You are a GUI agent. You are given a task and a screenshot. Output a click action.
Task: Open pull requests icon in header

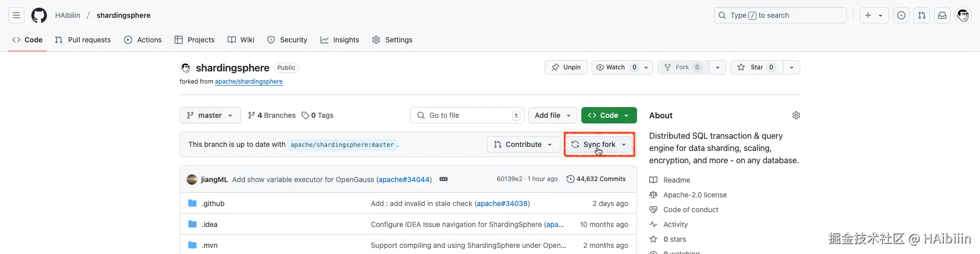pos(922,15)
